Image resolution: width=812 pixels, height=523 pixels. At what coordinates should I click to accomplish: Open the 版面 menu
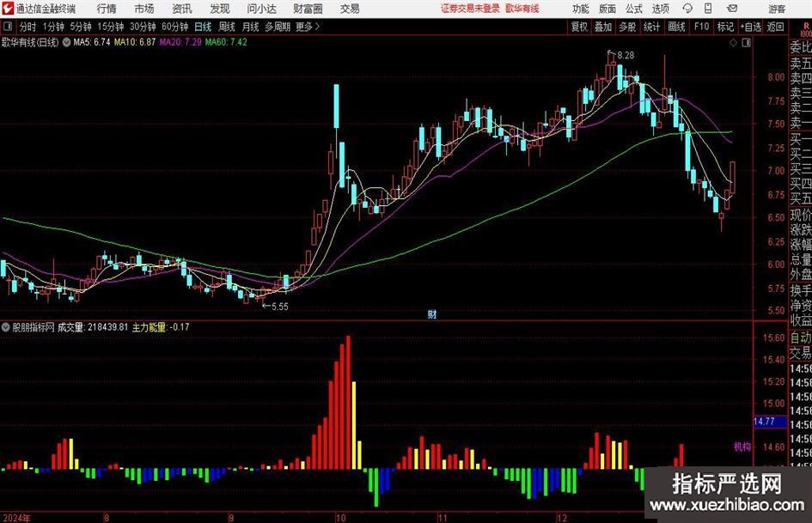(x=607, y=9)
